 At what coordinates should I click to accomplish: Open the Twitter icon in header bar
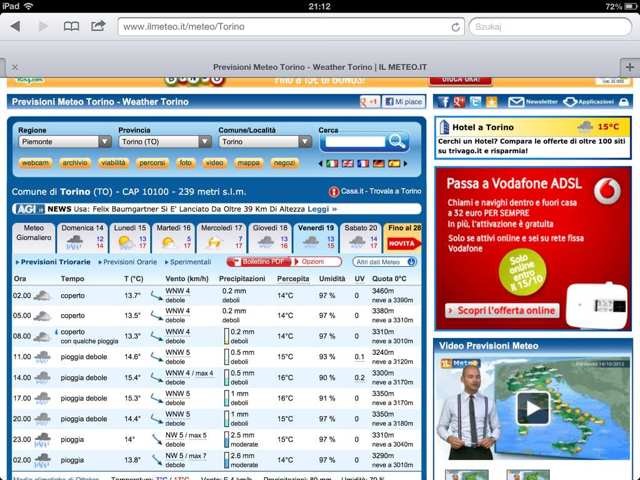click(x=475, y=102)
